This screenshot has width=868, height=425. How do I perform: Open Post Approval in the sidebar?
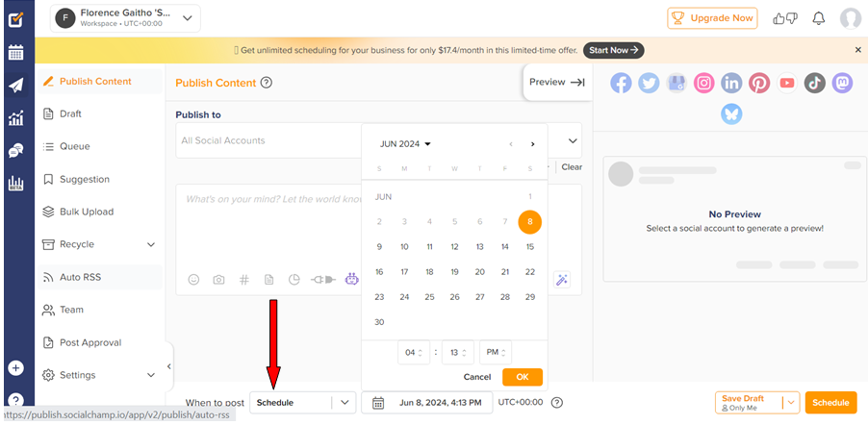click(x=90, y=342)
